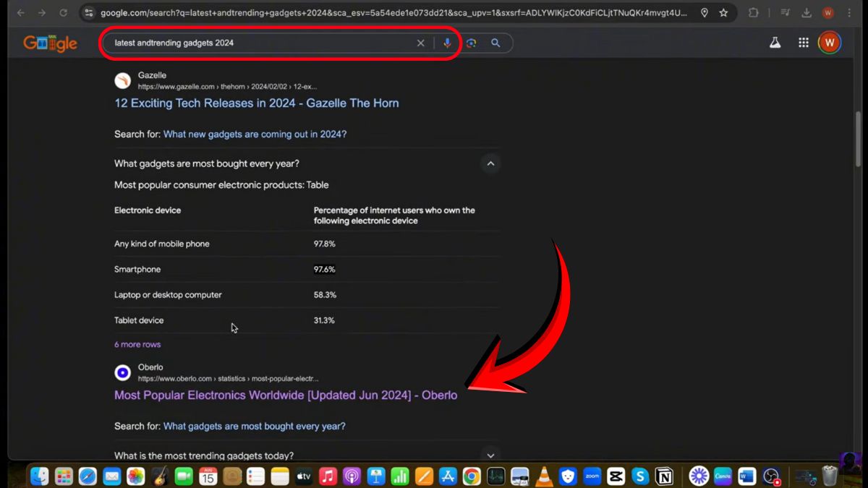Open the Oberlo Most Popular Electronics result
868x488 pixels.
(286, 395)
